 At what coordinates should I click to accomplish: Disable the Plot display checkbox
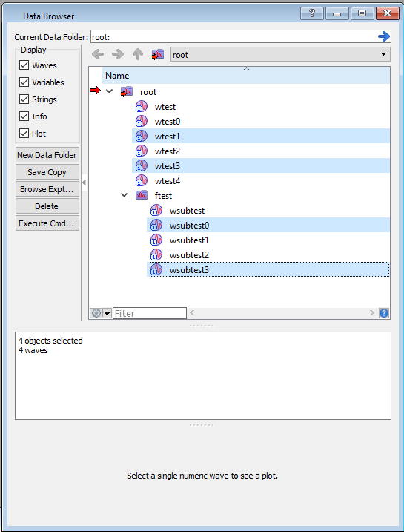[x=24, y=133]
